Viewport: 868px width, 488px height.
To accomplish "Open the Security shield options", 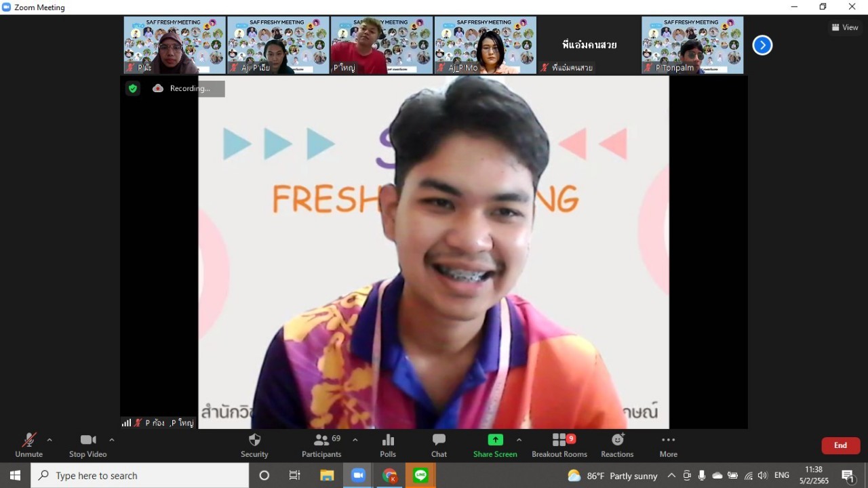I will point(254,445).
